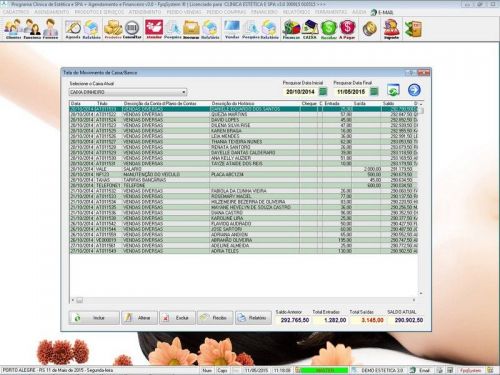Open the folder icon after the Atender Pesquisa icon
This screenshot has height=375, width=500.
[x=191, y=29]
